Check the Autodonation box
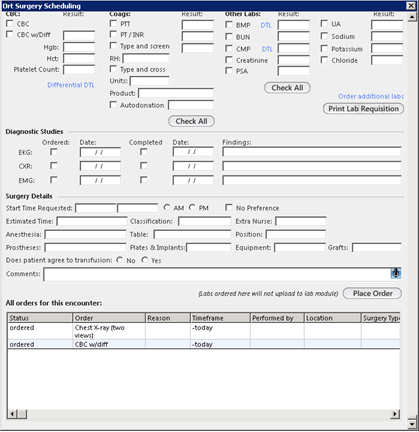Image resolution: width=419 pixels, height=432 pixels. pyautogui.click(x=113, y=105)
